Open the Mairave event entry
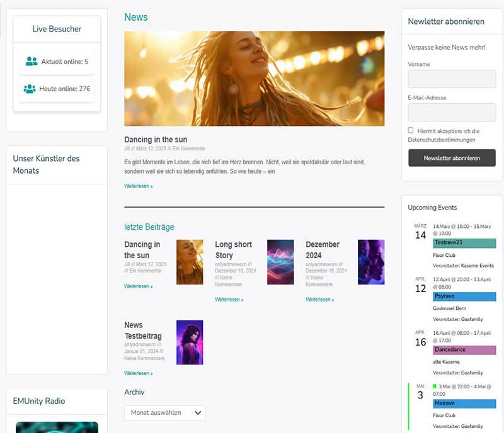The image size is (504, 433). tap(464, 403)
